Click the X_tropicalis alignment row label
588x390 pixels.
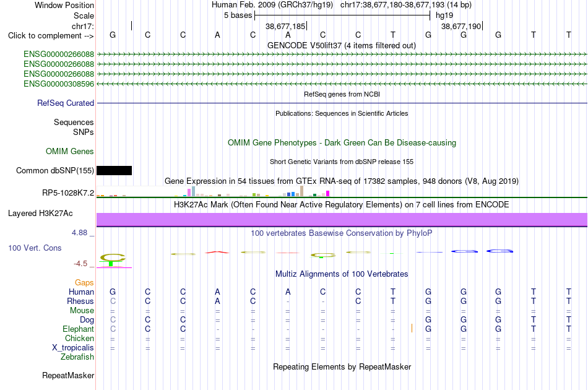click(73, 348)
